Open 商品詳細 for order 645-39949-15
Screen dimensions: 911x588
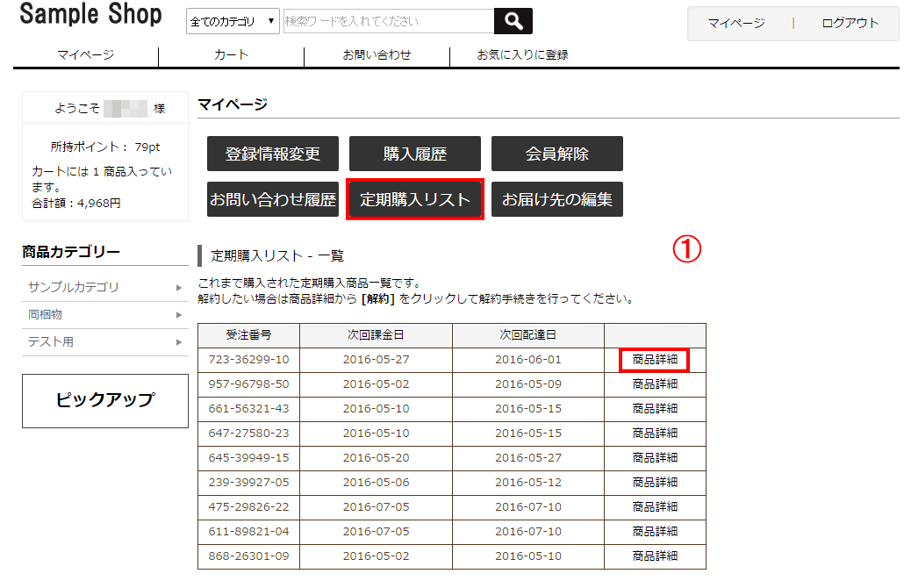pyautogui.click(x=655, y=458)
